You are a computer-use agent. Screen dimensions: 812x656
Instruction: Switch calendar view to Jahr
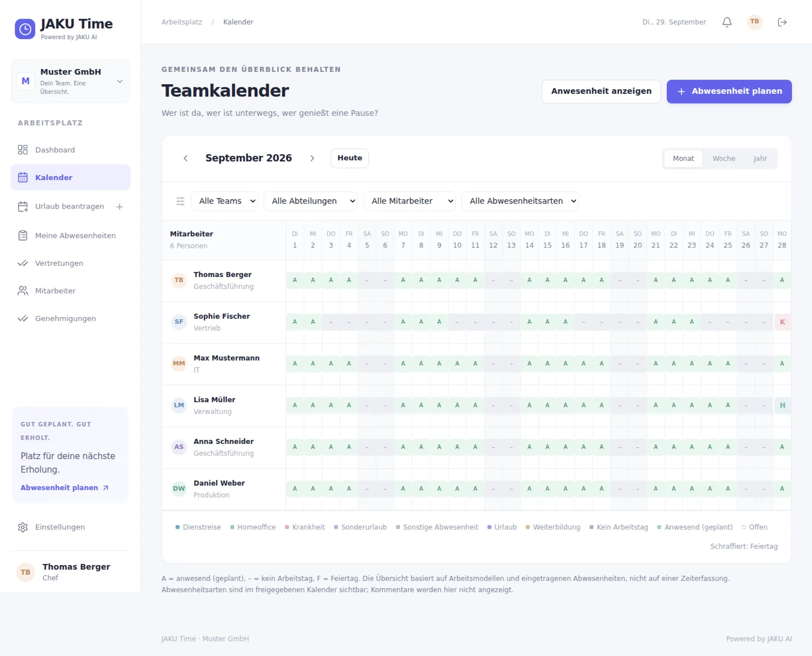point(760,158)
